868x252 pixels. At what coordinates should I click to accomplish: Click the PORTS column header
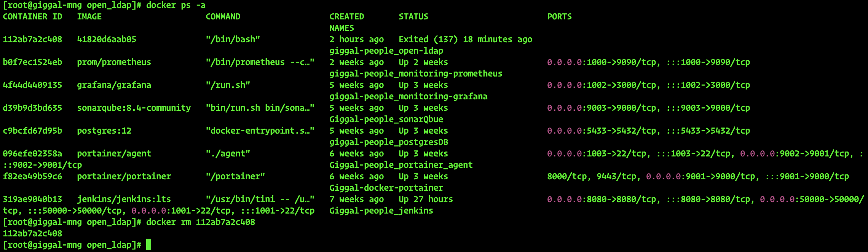point(559,17)
